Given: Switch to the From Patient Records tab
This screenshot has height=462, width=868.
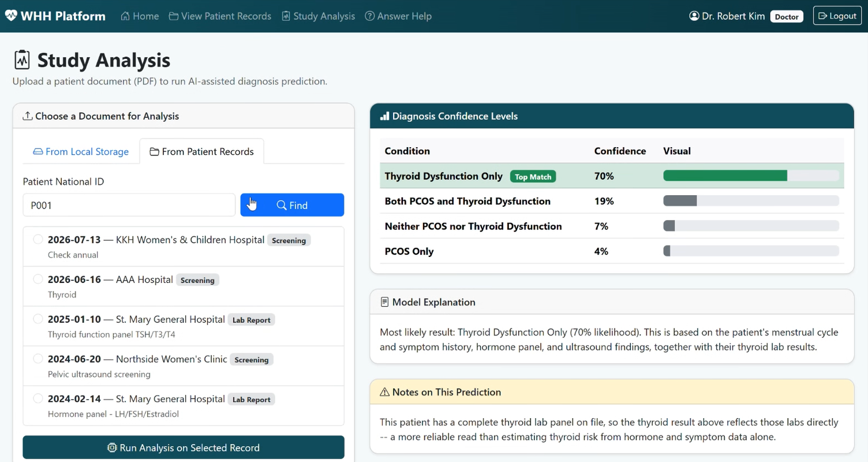Looking at the screenshot, I should click(x=201, y=151).
